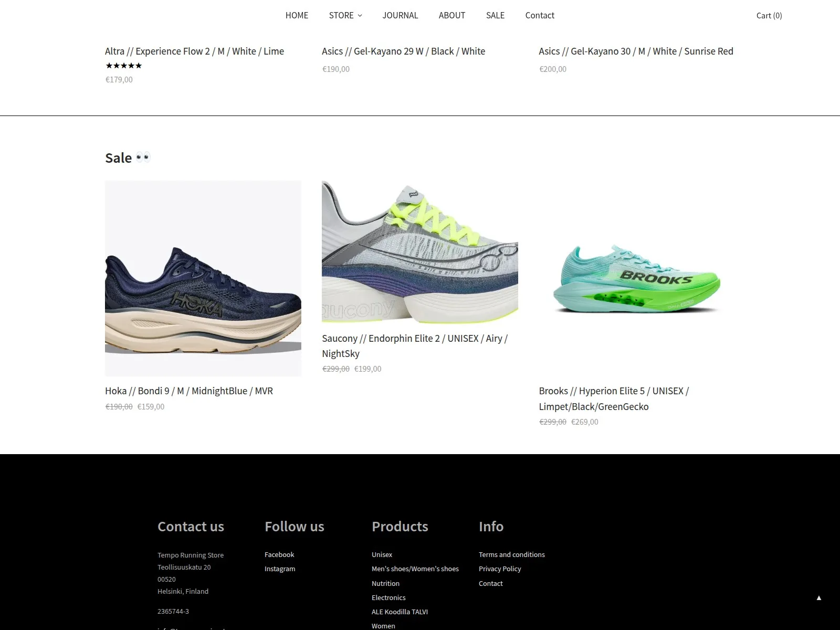840x630 pixels.
Task: Click the €199,00 Saucony sale price
Action: pyautogui.click(x=368, y=369)
